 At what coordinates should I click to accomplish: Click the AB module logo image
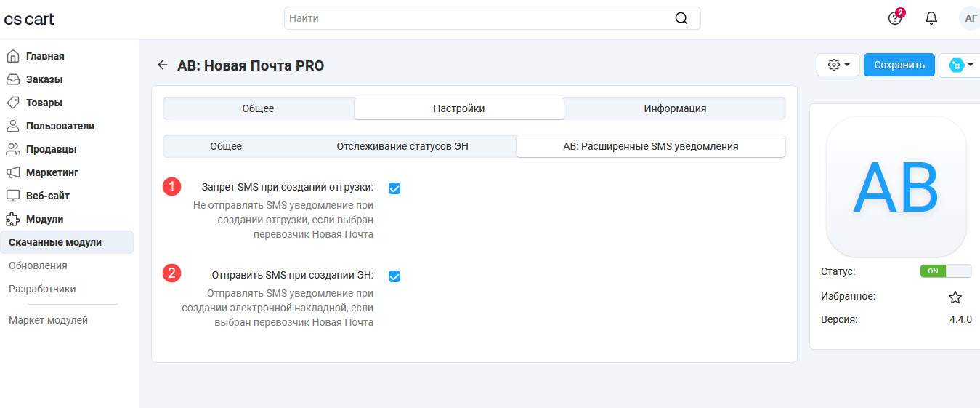(x=896, y=187)
